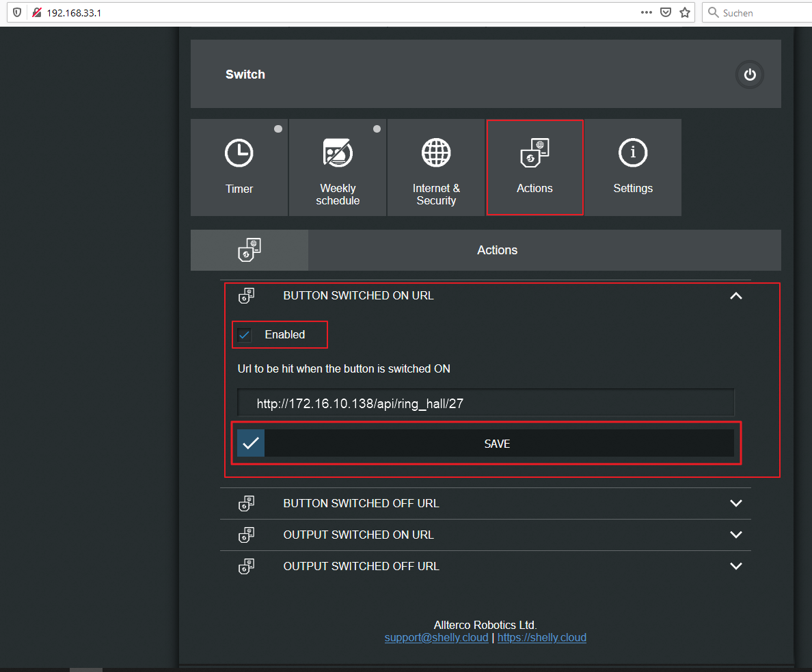Click the Weekly schedule status indicator dot

[x=377, y=129]
